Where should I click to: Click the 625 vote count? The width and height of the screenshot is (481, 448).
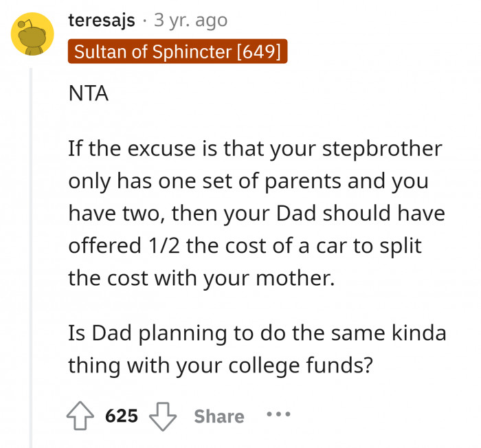[x=122, y=416]
